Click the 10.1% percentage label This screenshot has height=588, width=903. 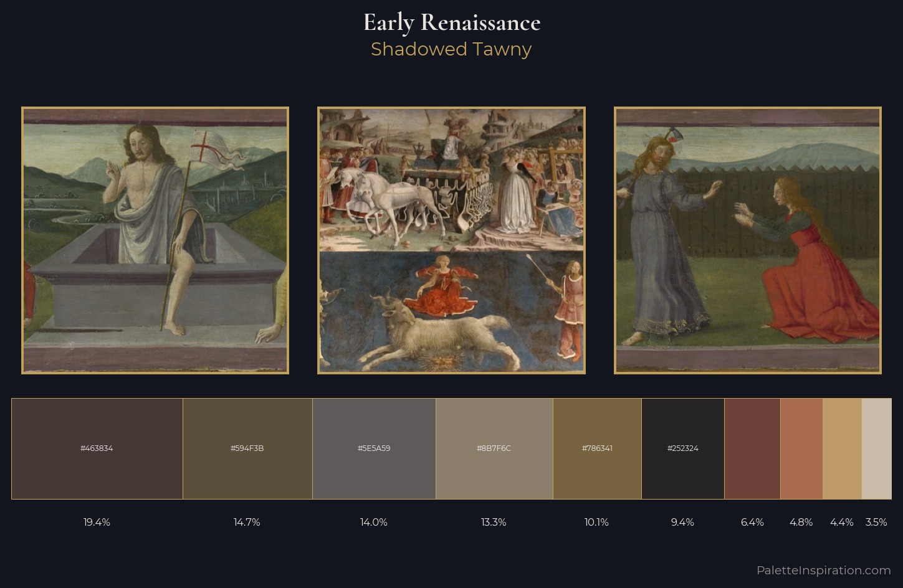[x=596, y=522]
